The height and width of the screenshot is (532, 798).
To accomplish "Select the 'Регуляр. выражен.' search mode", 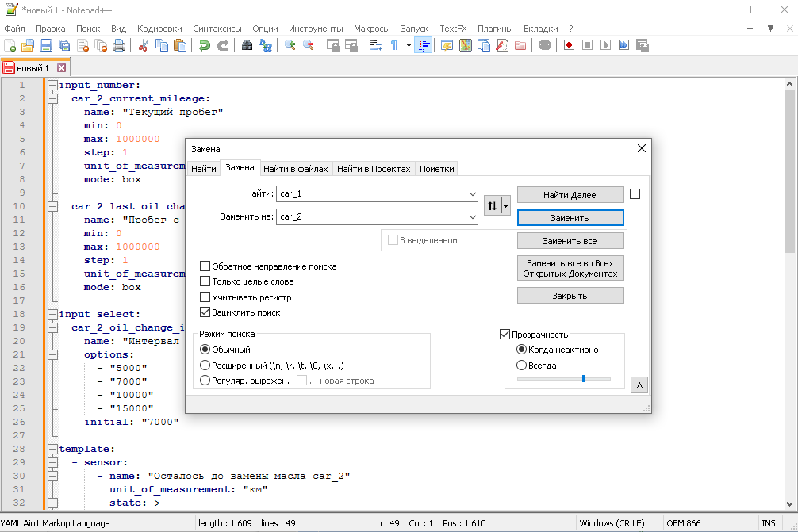I will [x=205, y=380].
